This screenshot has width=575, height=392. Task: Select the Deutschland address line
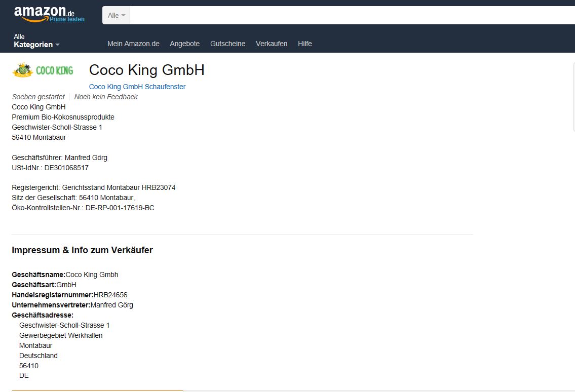[x=39, y=356]
